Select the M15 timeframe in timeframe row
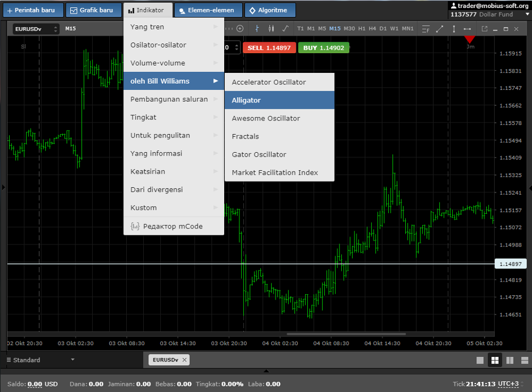 coord(335,29)
